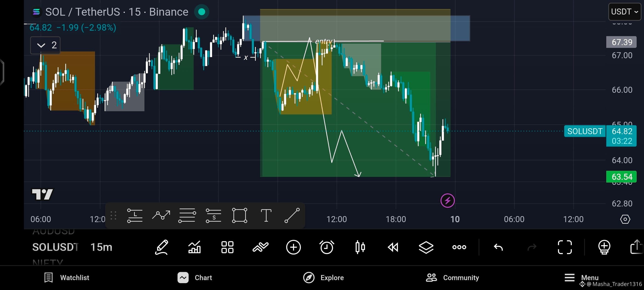Expand the collapsed indicators legend showing 2
The width and height of the screenshot is (644, 290).
[x=45, y=45]
